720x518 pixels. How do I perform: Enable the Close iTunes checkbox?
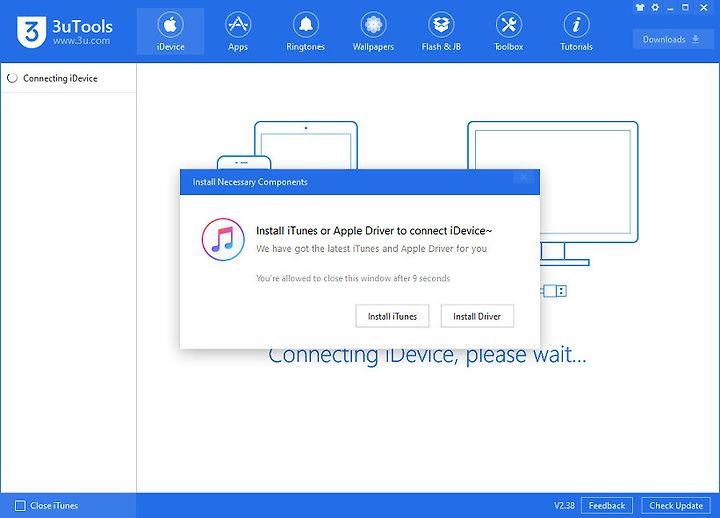pyautogui.click(x=20, y=506)
